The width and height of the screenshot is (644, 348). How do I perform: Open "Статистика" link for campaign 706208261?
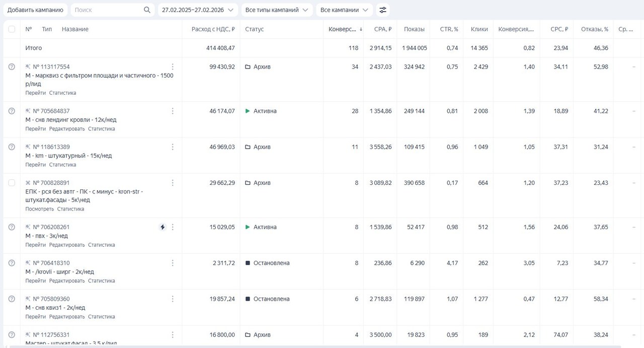pyautogui.click(x=101, y=245)
